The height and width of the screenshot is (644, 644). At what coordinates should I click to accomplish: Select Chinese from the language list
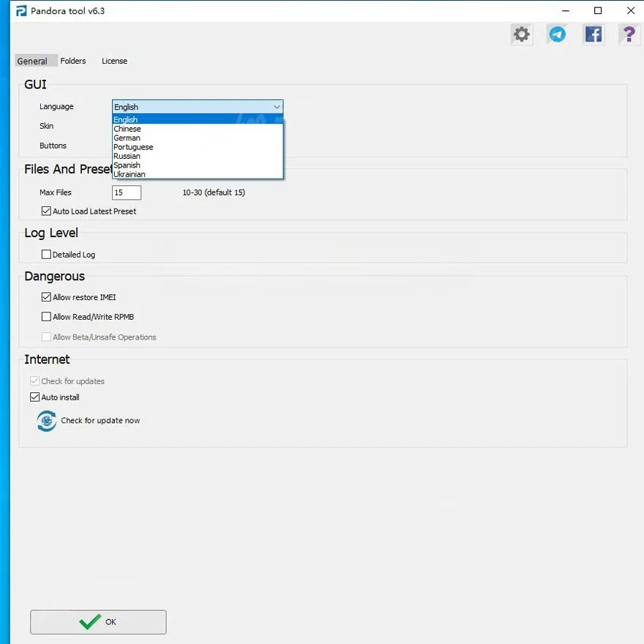pos(198,129)
